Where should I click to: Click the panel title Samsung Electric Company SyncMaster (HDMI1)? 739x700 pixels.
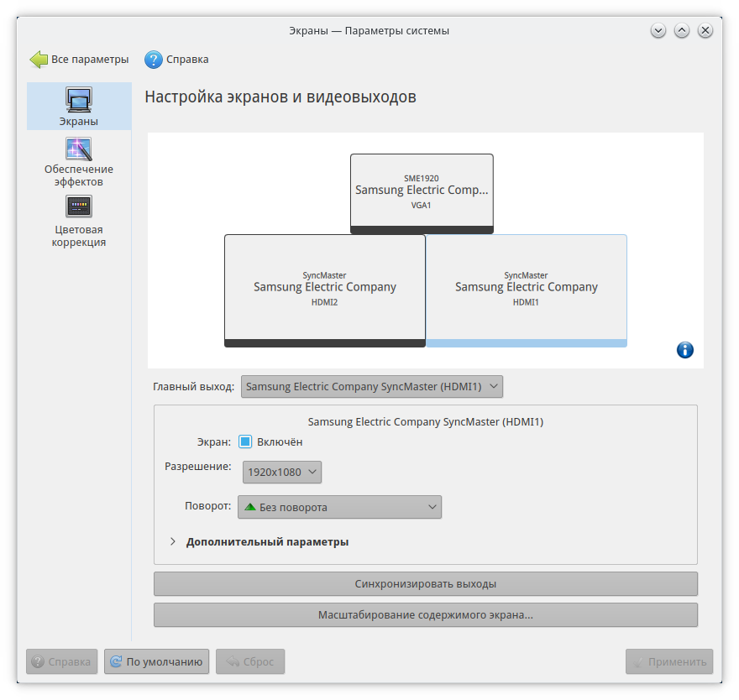pyautogui.click(x=426, y=421)
